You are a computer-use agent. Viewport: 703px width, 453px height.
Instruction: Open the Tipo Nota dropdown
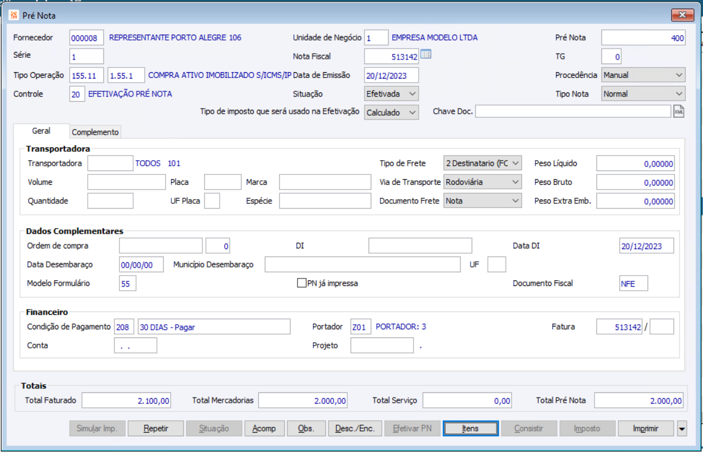(643, 94)
